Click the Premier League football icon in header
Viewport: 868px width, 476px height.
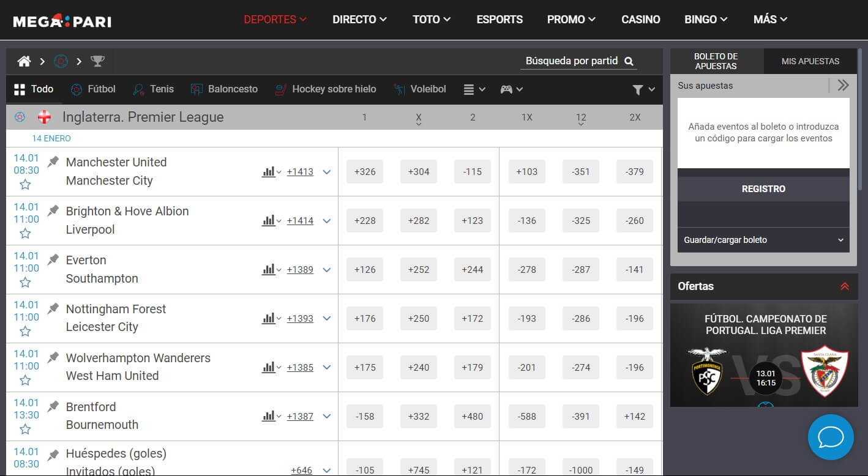(x=20, y=117)
